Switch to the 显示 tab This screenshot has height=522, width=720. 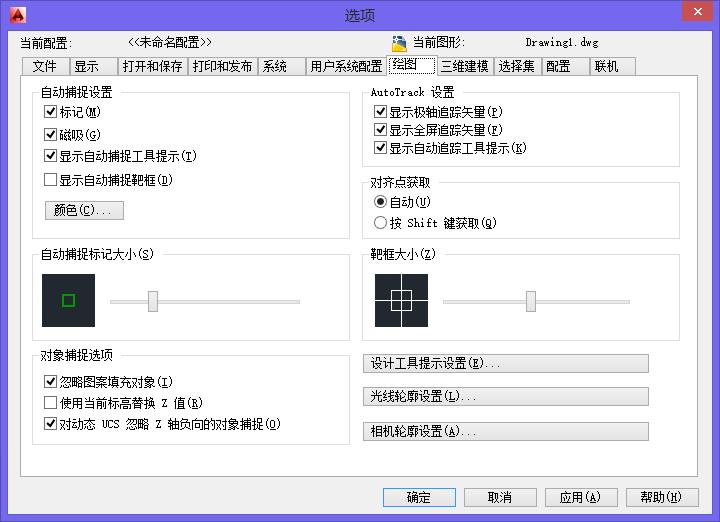[93, 66]
